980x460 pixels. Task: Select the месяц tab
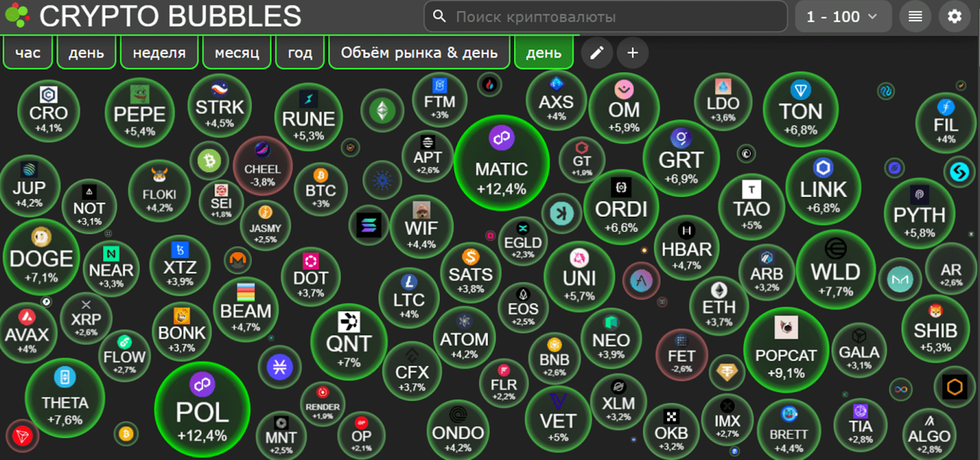[237, 53]
